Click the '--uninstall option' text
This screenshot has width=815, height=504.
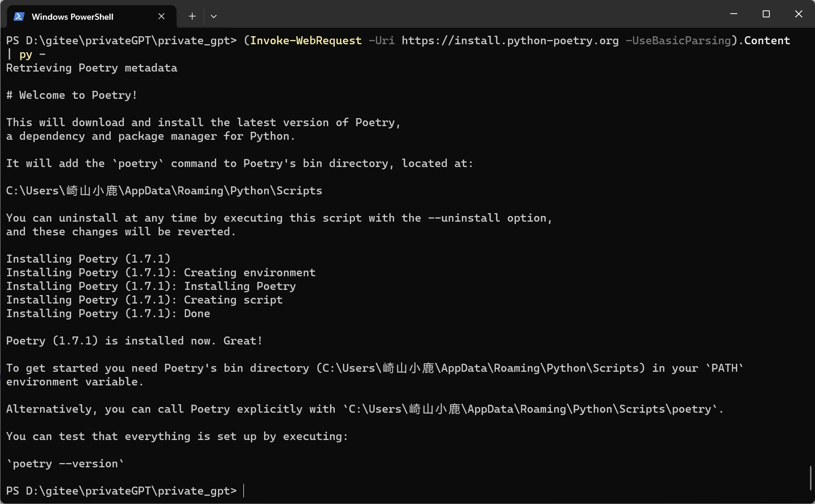pyautogui.click(x=488, y=218)
